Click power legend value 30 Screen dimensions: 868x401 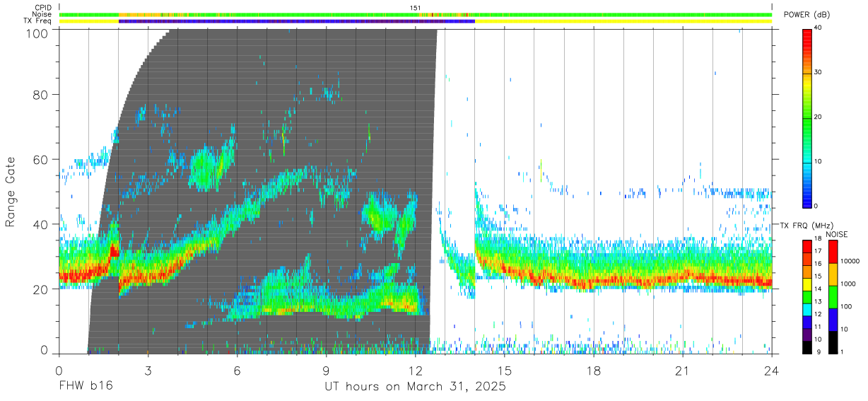pyautogui.click(x=819, y=72)
